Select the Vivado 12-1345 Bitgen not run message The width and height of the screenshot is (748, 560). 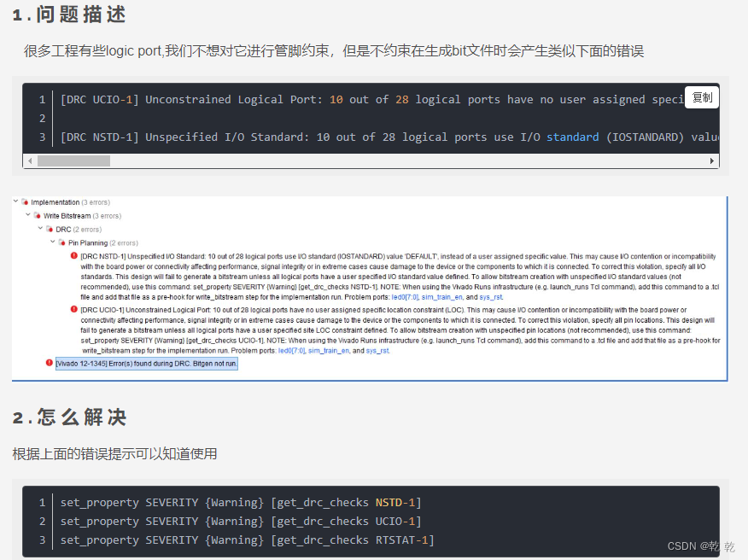147,364
